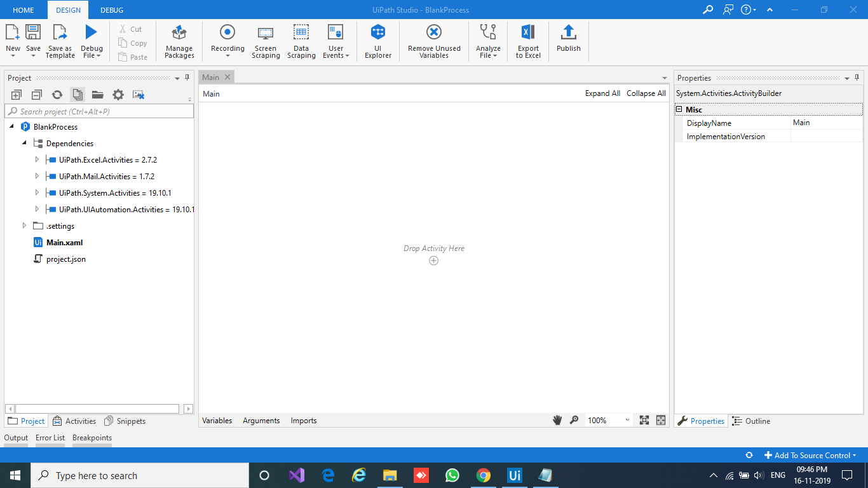Image resolution: width=868 pixels, height=488 pixels.
Task: Click the Save icon in ribbon
Action: click(x=33, y=32)
